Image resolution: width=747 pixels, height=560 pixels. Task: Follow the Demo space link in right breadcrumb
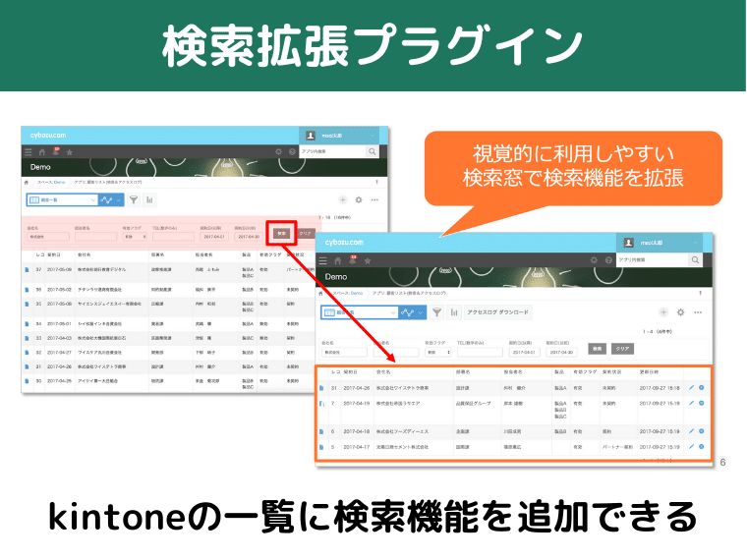tap(357, 294)
